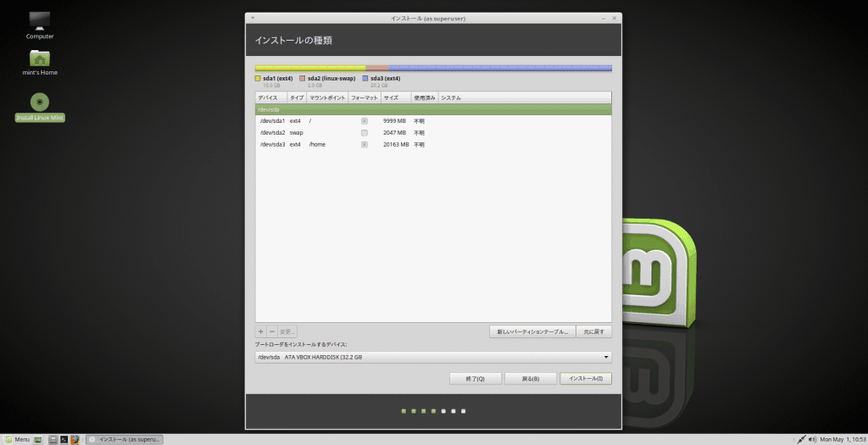868x445 pixels.
Task: Open the volume tray icon
Action: (x=812, y=439)
